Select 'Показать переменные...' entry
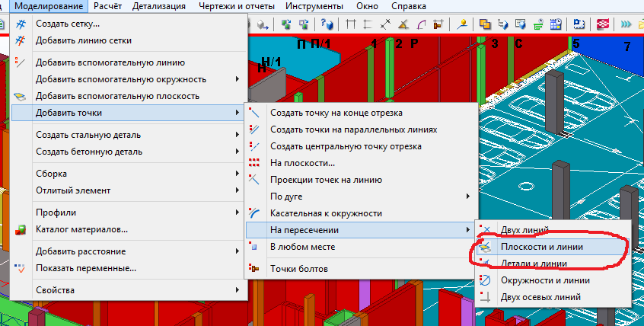The image size is (644, 326). click(x=85, y=268)
